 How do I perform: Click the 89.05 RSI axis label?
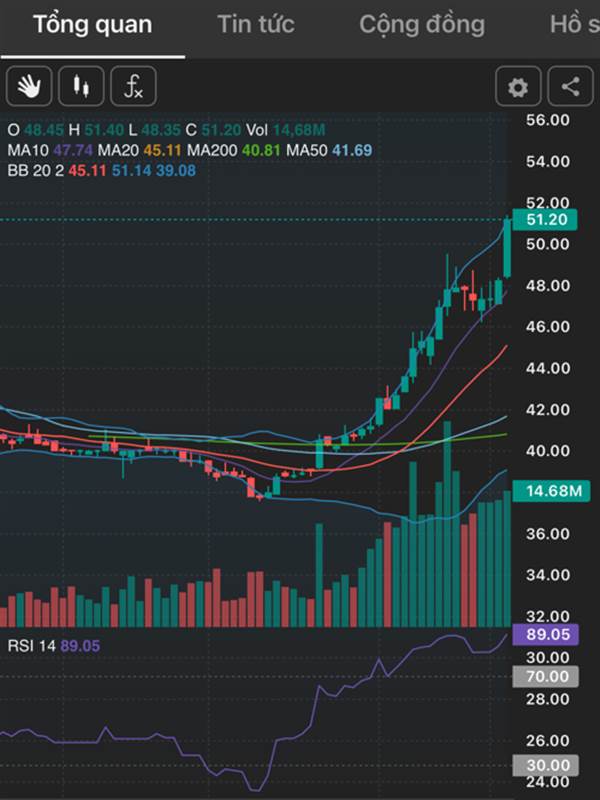[x=545, y=635]
